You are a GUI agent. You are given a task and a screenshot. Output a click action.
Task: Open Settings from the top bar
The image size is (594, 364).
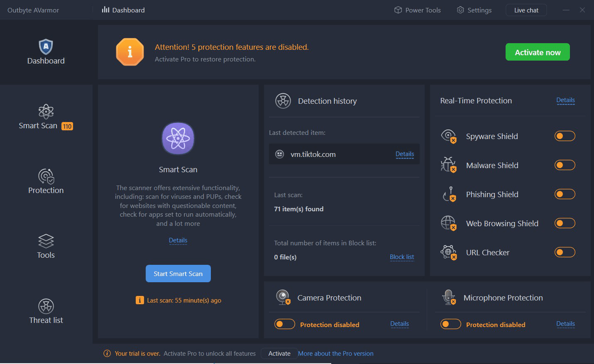(474, 10)
